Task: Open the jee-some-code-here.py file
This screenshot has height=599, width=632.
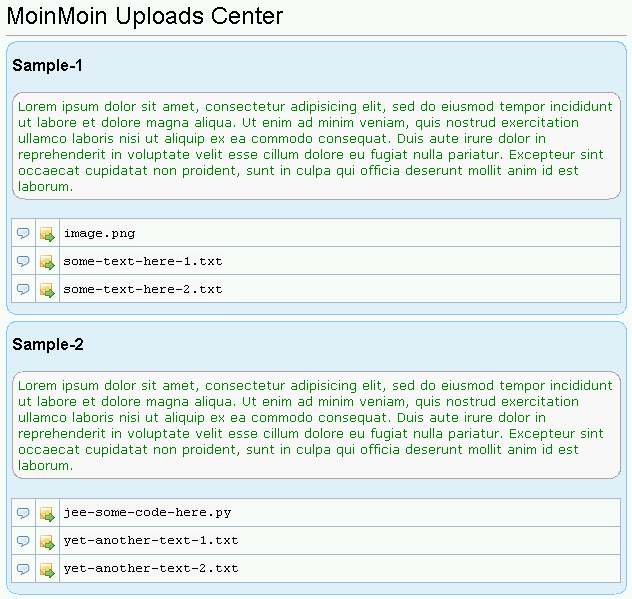Action: [147, 512]
